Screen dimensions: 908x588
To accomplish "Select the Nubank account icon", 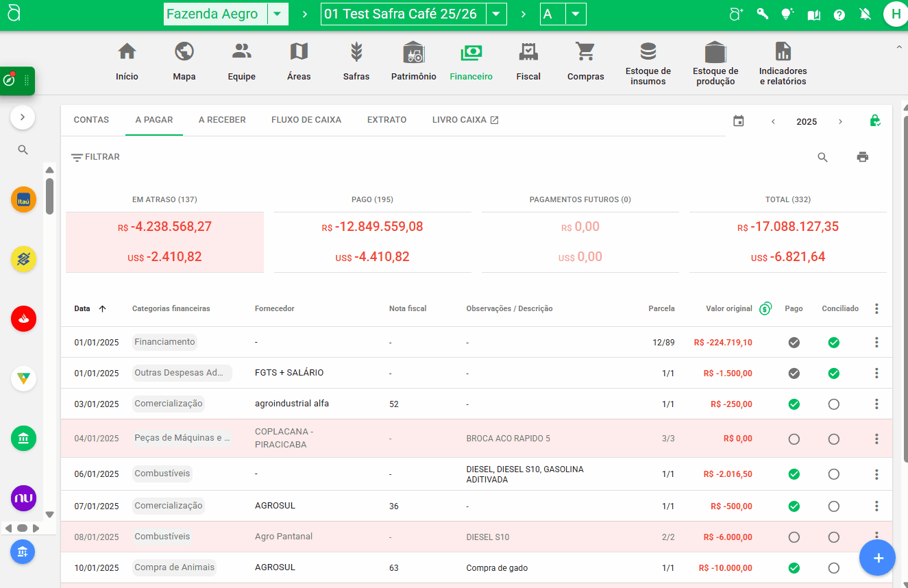I will pos(23,498).
